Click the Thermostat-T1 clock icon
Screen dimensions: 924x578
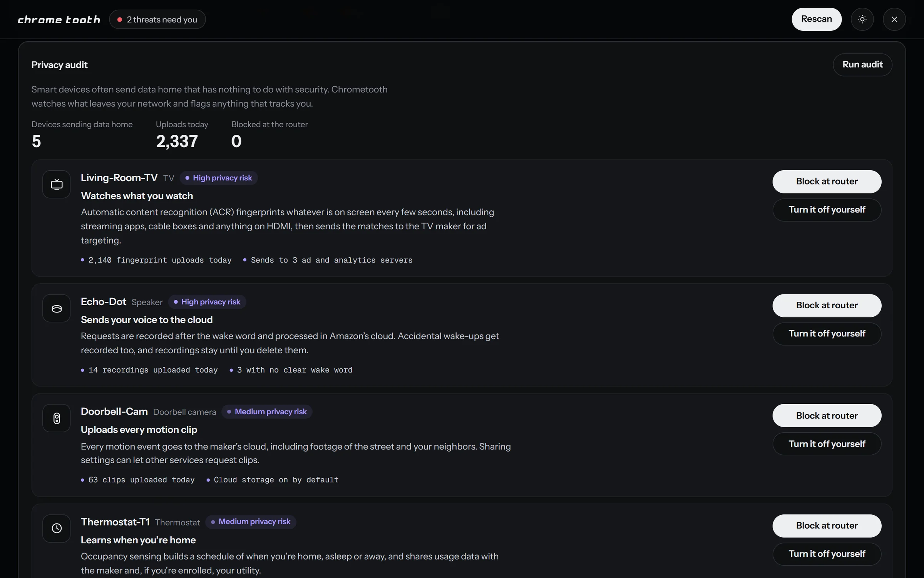[x=57, y=528]
